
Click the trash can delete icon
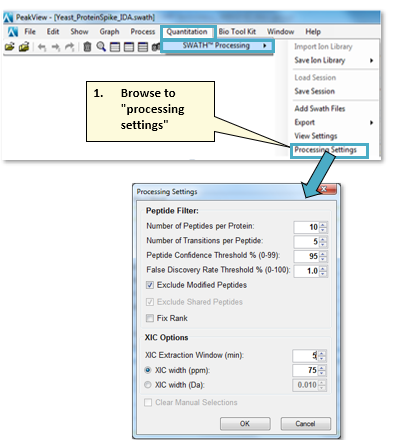(87, 47)
